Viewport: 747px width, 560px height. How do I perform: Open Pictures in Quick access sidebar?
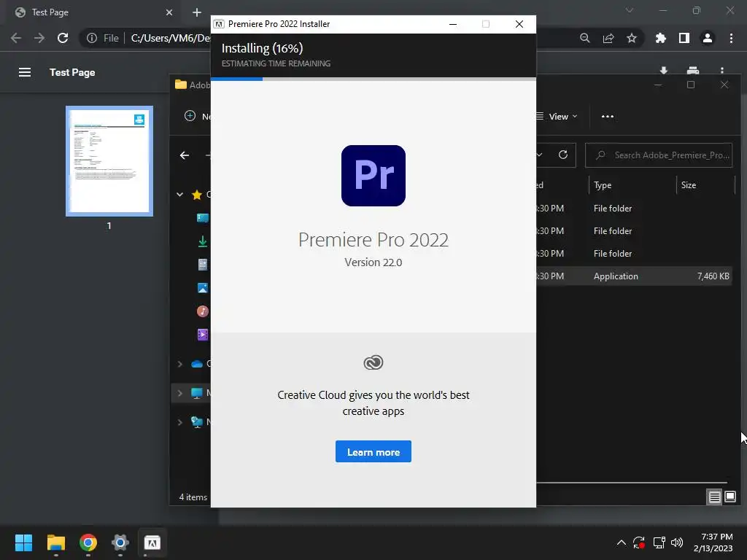203,288
